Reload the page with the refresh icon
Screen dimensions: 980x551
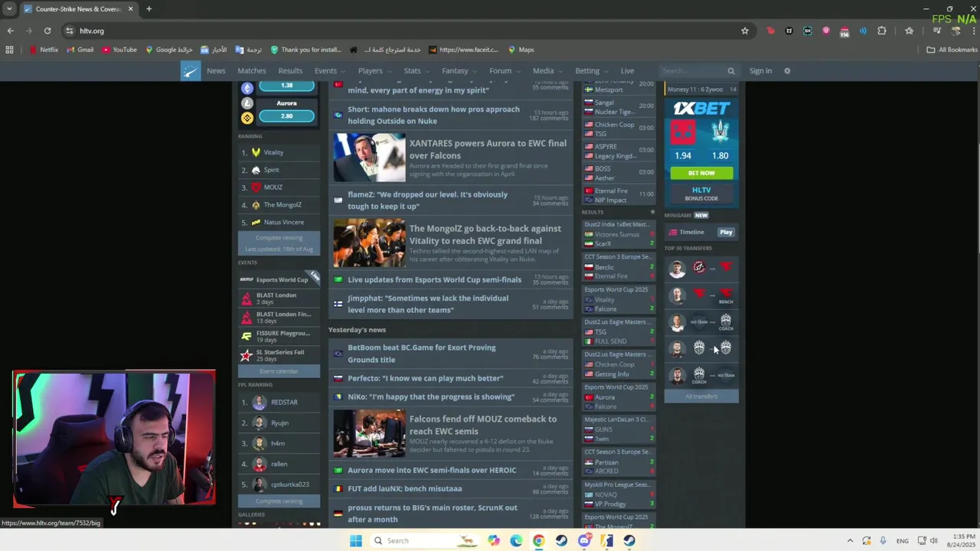click(47, 31)
